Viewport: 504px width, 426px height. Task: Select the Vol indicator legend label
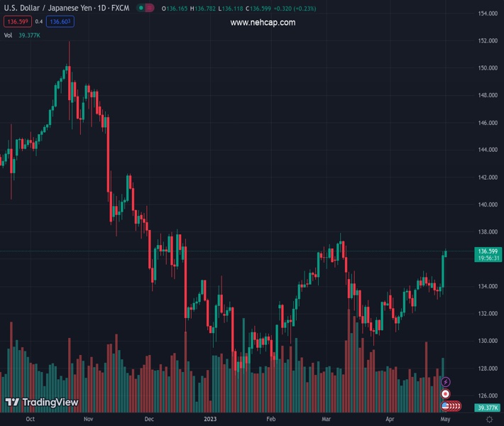pyautogui.click(x=8, y=34)
